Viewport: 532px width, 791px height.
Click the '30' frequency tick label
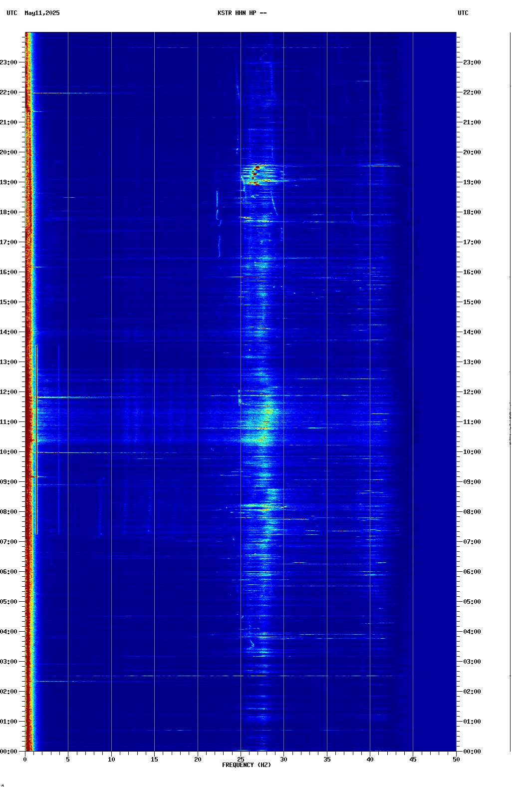coord(283,760)
